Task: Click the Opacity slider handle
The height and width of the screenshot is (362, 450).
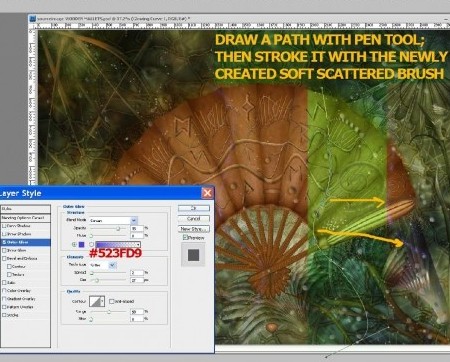Action: click(x=118, y=229)
